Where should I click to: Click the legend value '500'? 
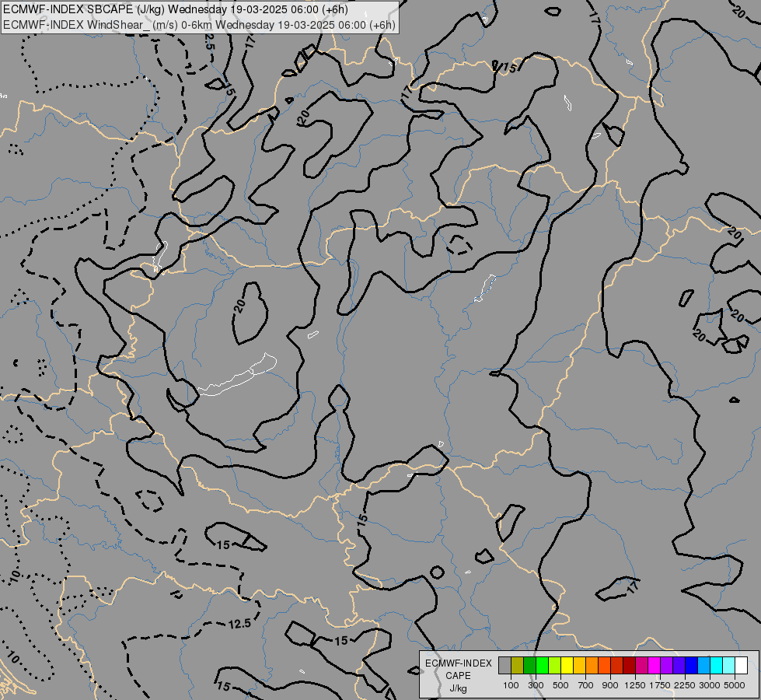click(560, 685)
